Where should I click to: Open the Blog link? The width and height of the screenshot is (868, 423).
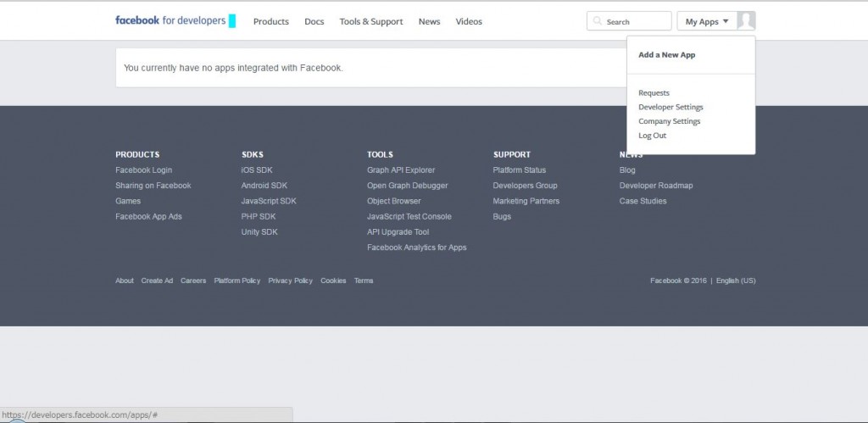pyautogui.click(x=627, y=170)
